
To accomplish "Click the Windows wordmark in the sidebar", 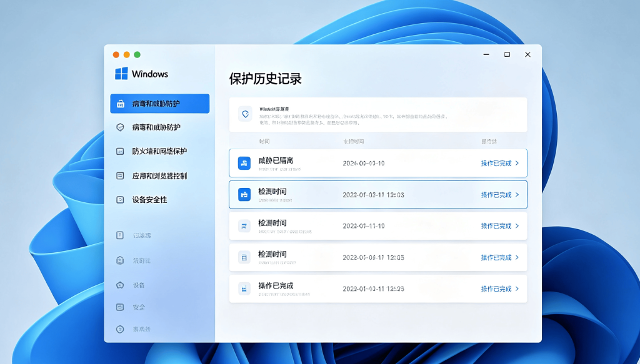I will point(150,74).
